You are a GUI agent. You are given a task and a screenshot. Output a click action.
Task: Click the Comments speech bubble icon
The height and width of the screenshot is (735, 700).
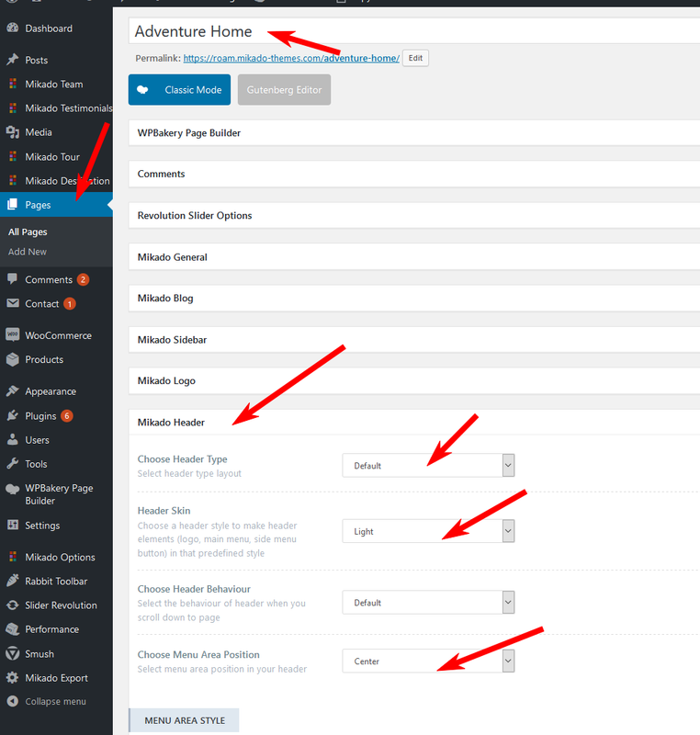coord(13,279)
